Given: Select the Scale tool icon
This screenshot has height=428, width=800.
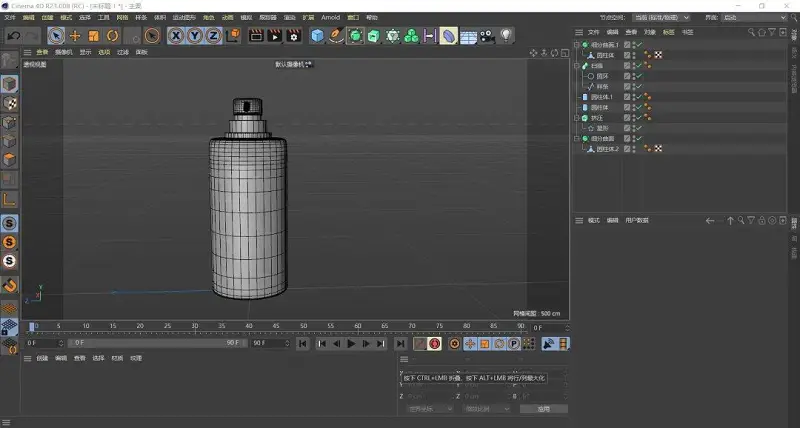Looking at the screenshot, I should tap(94, 36).
